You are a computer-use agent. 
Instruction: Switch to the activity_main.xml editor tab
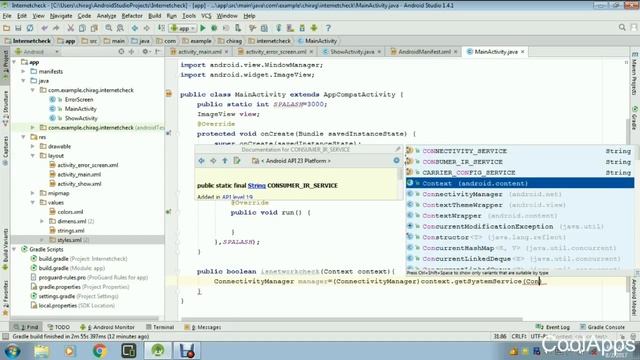tap(200, 52)
